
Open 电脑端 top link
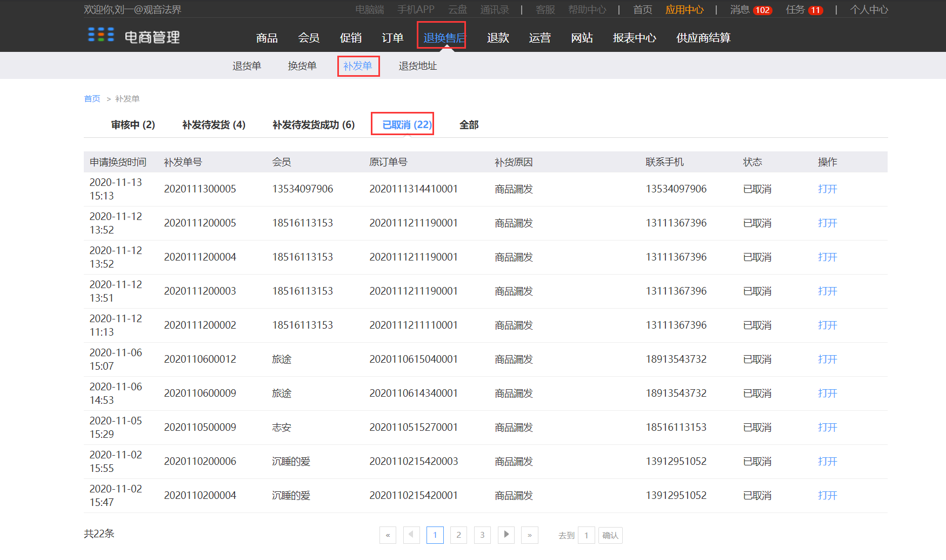pyautogui.click(x=370, y=10)
